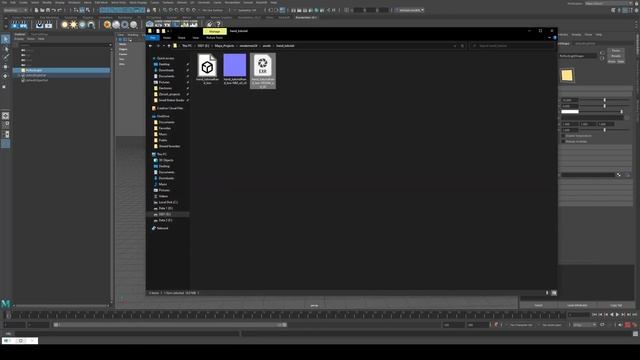Open the File tab in Explorer ribbon

tap(153, 38)
